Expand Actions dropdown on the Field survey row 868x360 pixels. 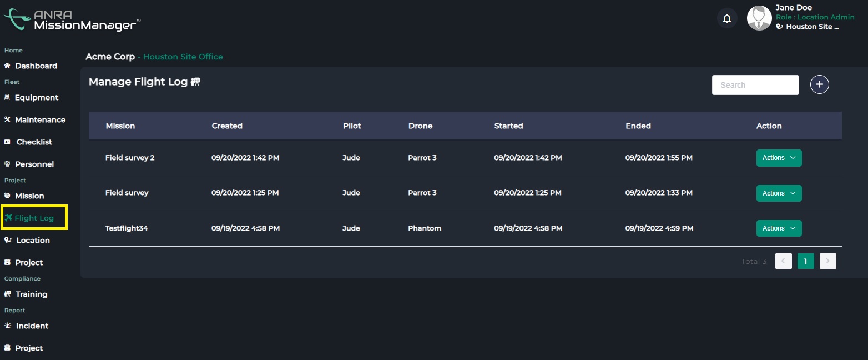coord(779,193)
